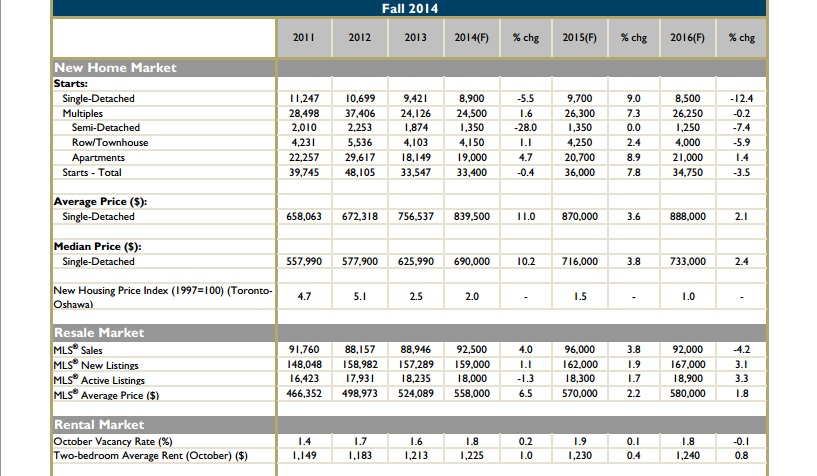Select the MLS Average Price 2012 value 498,973
Image resolution: width=817 pixels, height=476 pixels.
click(x=360, y=394)
